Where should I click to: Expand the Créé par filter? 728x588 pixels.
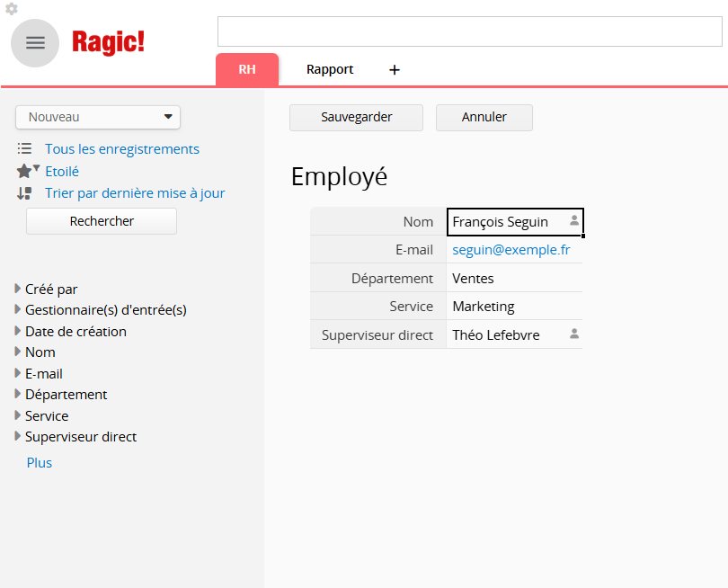point(18,289)
